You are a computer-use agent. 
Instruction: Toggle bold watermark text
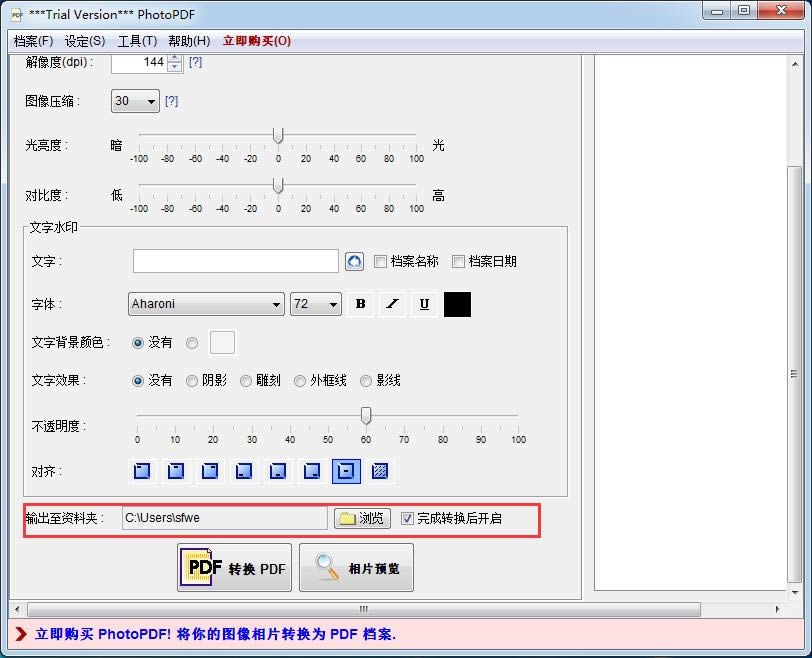[361, 304]
